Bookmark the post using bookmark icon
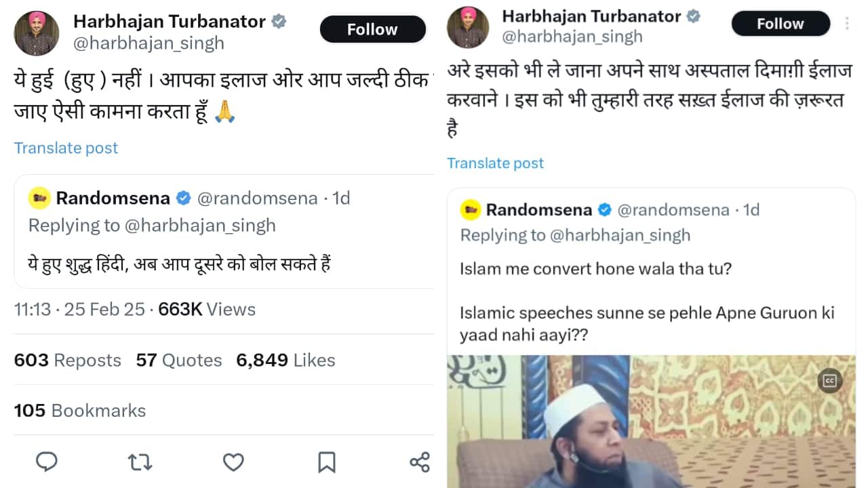 point(327,462)
